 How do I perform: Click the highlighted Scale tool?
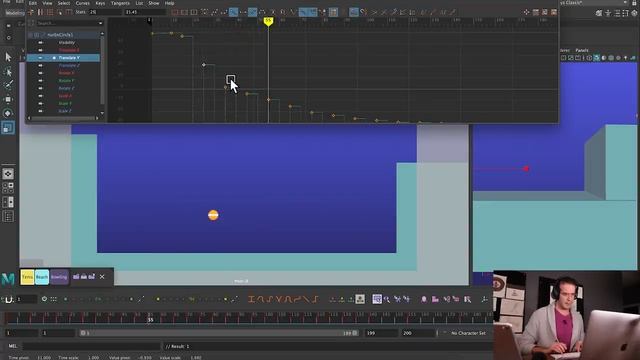pos(8,128)
